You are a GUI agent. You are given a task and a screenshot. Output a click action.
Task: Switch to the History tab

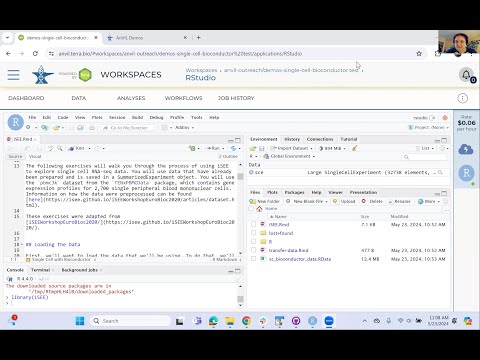[x=292, y=139]
